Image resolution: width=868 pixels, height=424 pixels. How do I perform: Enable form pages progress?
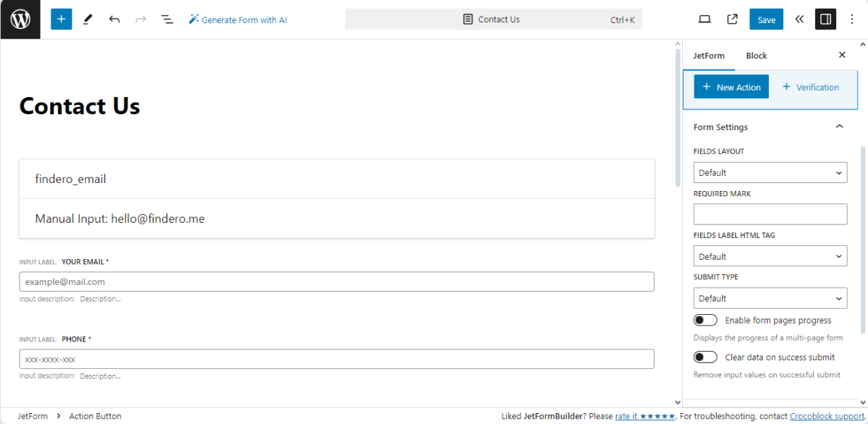(x=705, y=319)
